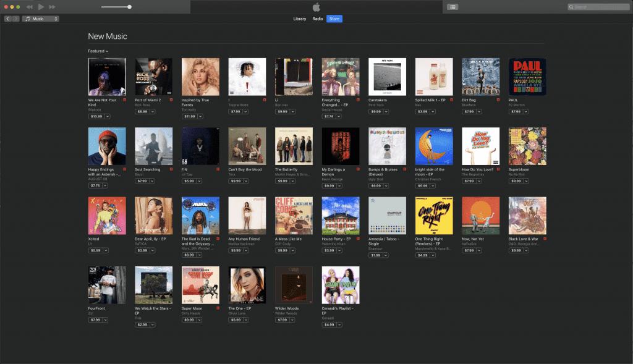Switch to the Library tab
The image size is (633, 364).
[300, 19]
